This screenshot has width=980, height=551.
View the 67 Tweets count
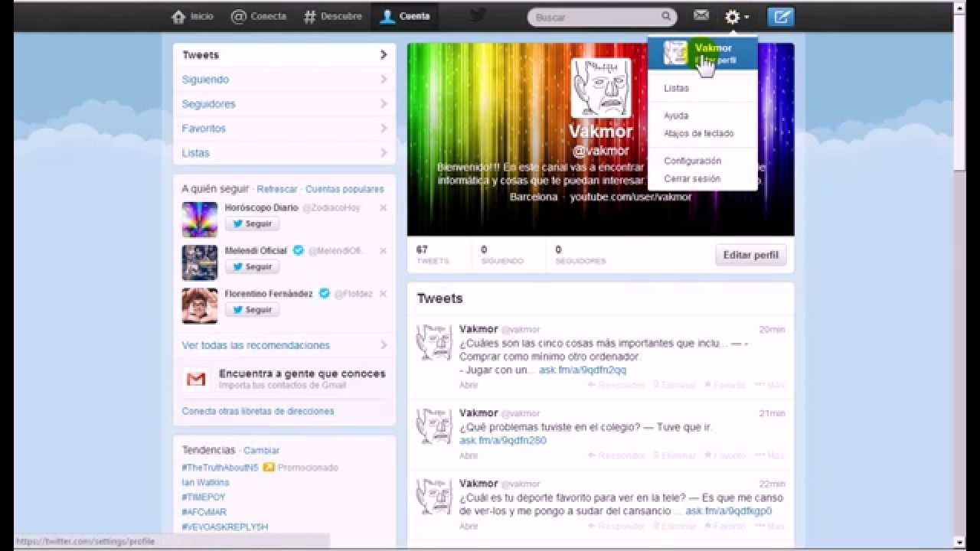click(432, 255)
